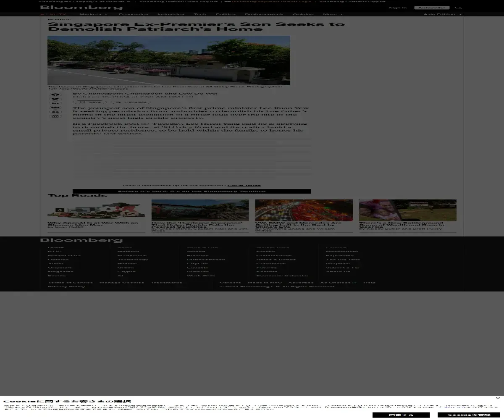This screenshot has height=420, width=504.
Task: Open the Opinion nav section
Action: [x=303, y=14]
